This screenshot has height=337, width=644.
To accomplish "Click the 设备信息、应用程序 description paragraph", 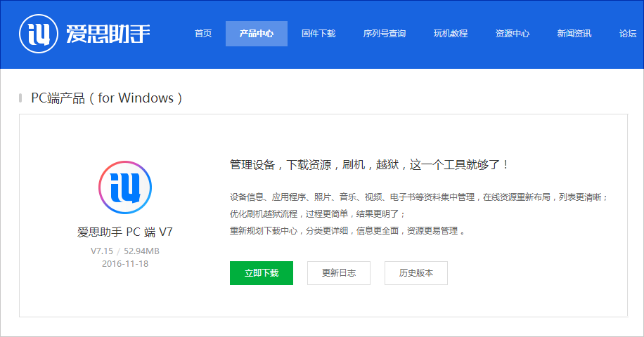I will (x=418, y=197).
